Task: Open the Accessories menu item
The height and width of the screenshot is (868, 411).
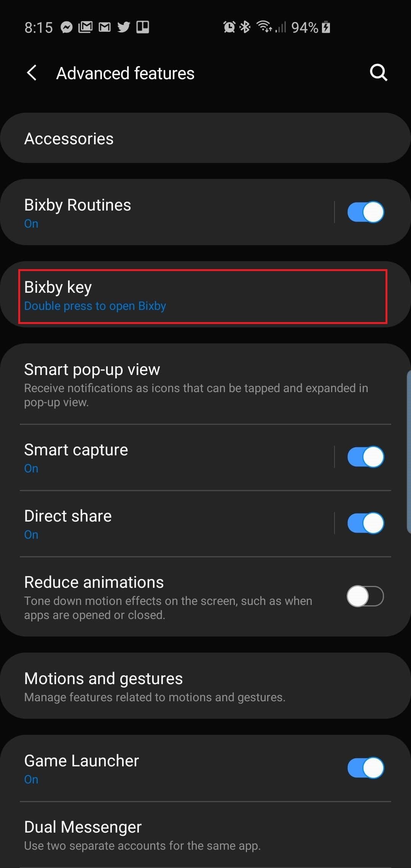Action: click(205, 138)
